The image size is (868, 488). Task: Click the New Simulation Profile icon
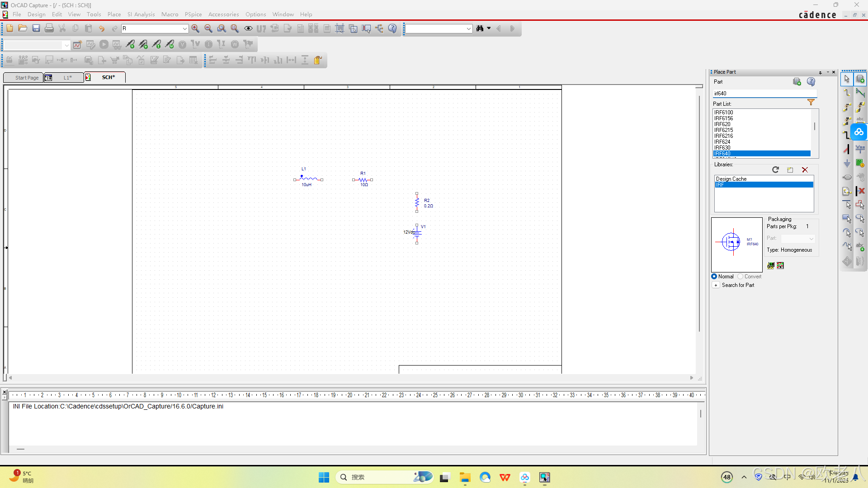[x=77, y=45]
